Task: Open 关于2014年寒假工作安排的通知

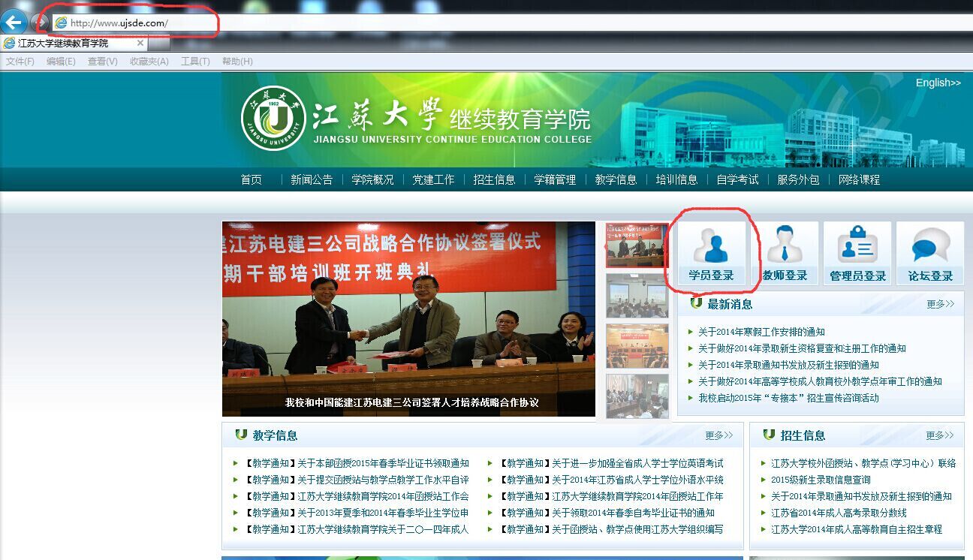Action: (x=761, y=332)
